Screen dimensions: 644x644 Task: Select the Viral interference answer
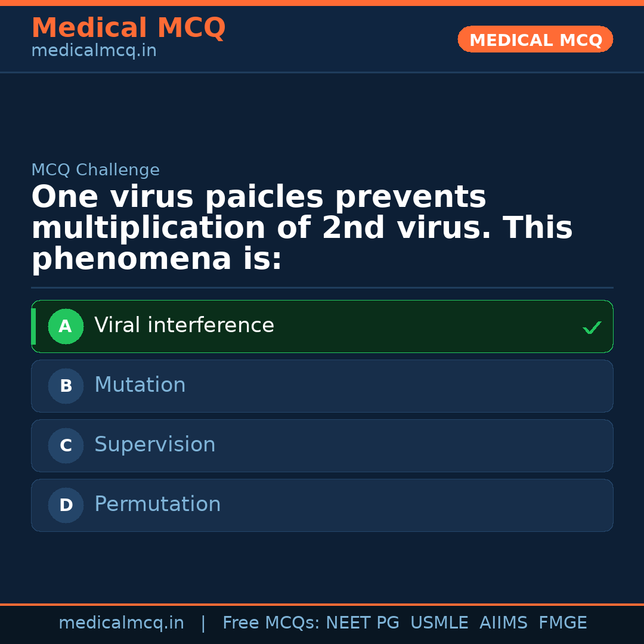(x=184, y=326)
